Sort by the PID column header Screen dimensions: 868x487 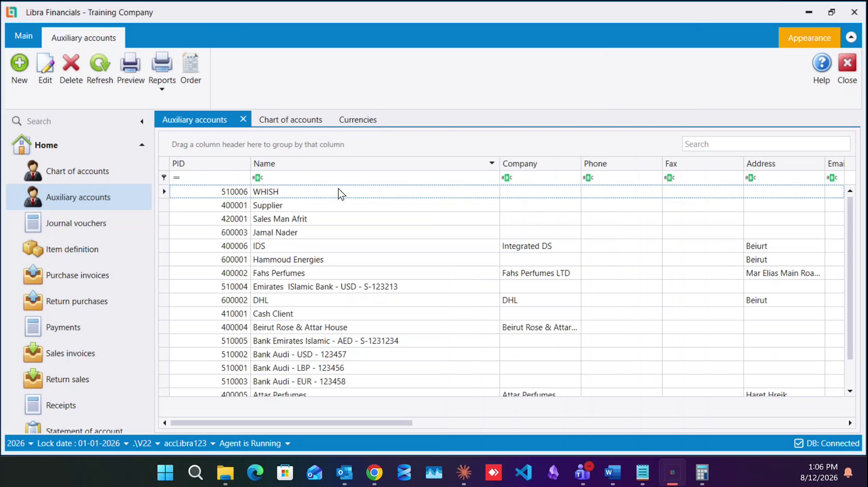pyautogui.click(x=210, y=164)
